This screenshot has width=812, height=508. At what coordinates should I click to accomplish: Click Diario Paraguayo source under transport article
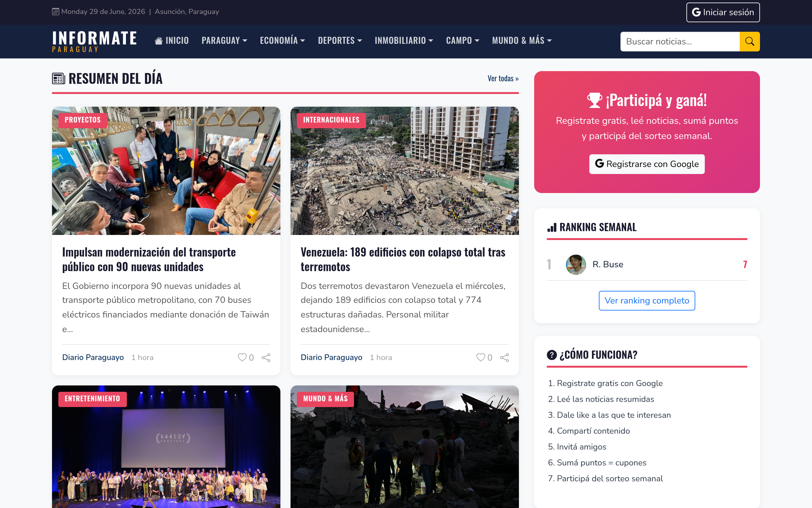click(x=93, y=358)
